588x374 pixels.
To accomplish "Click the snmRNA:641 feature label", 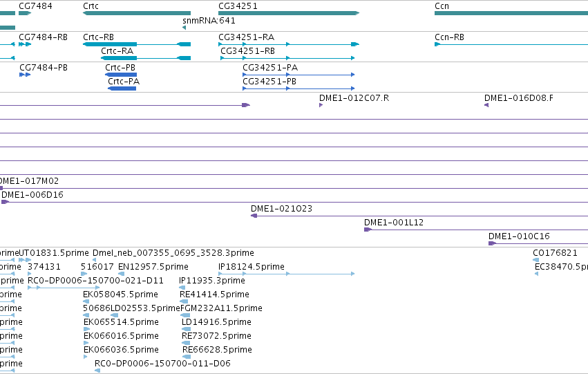I will pos(209,21).
